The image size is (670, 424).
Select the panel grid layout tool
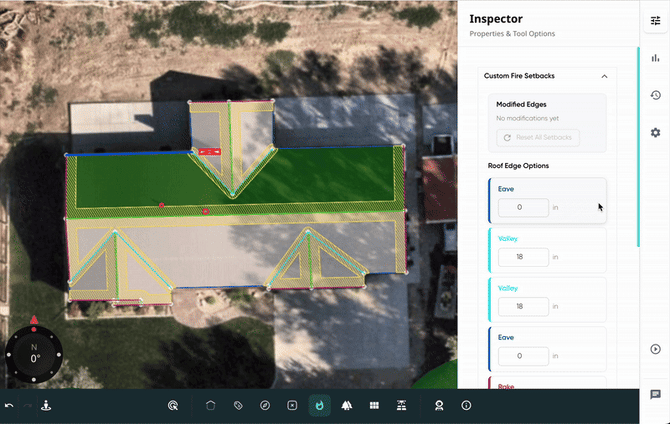click(373, 405)
